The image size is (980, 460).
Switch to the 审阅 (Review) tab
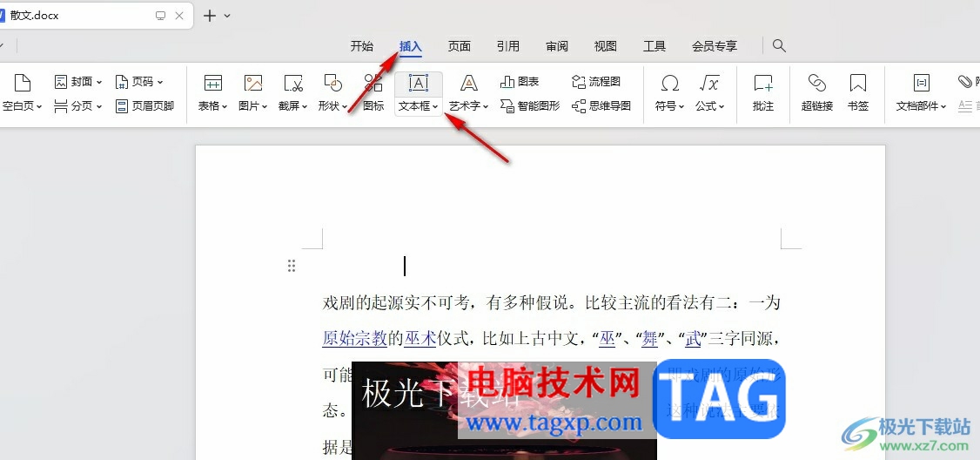click(557, 45)
